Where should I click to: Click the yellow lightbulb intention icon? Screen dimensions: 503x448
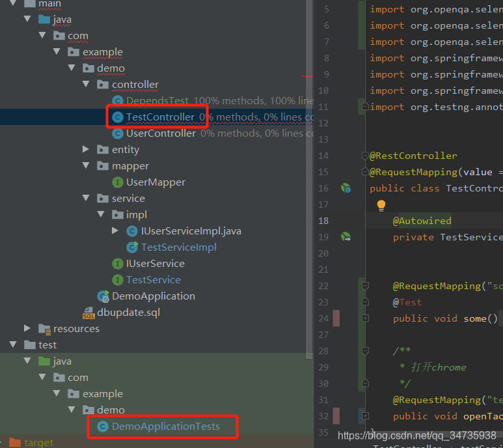click(x=381, y=205)
